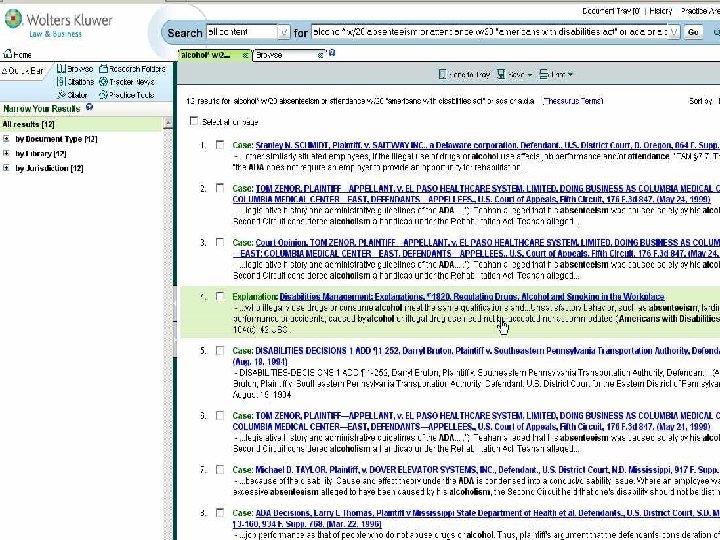Open ADA Decisions Larry L. Thomas case

point(476,518)
